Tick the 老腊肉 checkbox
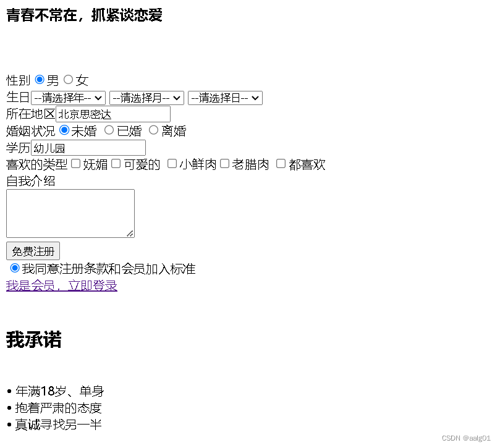Viewport: 500px width, 448px height. click(x=225, y=164)
